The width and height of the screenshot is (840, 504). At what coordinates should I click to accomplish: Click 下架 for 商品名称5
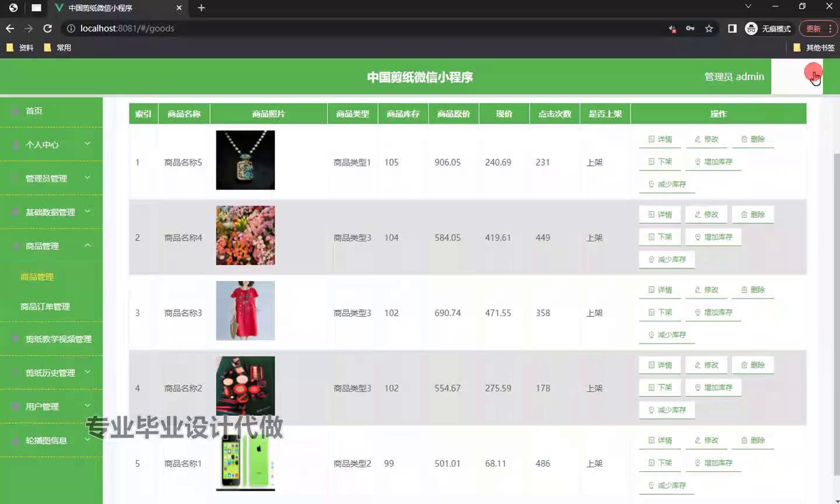[x=660, y=162]
